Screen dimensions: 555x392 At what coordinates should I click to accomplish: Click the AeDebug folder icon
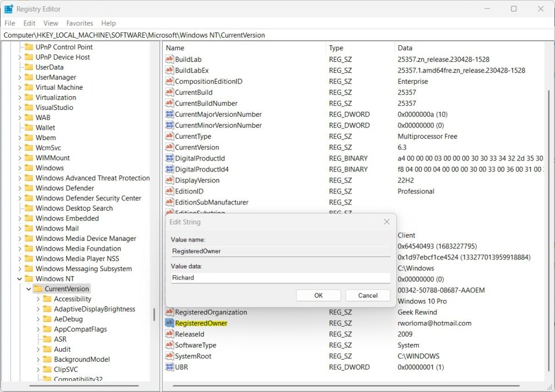pos(47,319)
